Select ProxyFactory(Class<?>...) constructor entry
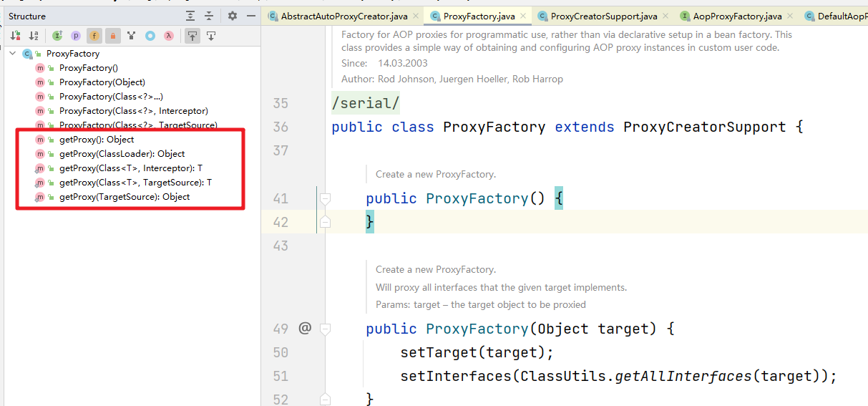Viewport: 868px width, 406px height. (112, 97)
